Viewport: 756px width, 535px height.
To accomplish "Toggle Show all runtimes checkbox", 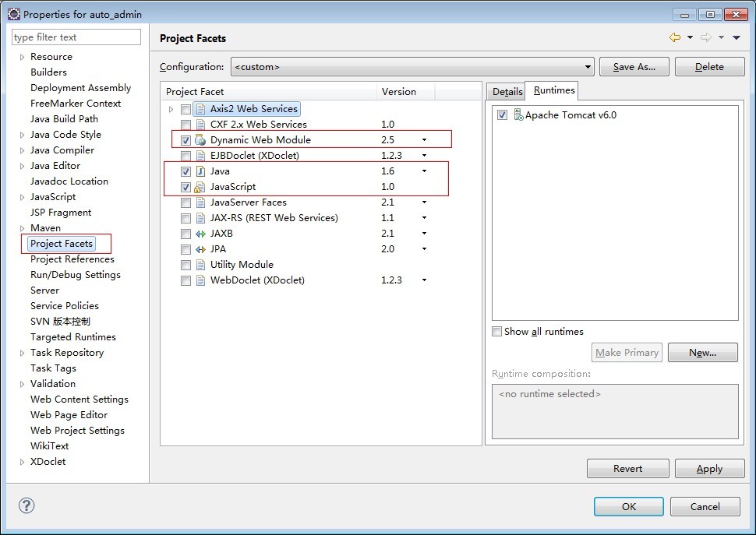I will [x=496, y=331].
